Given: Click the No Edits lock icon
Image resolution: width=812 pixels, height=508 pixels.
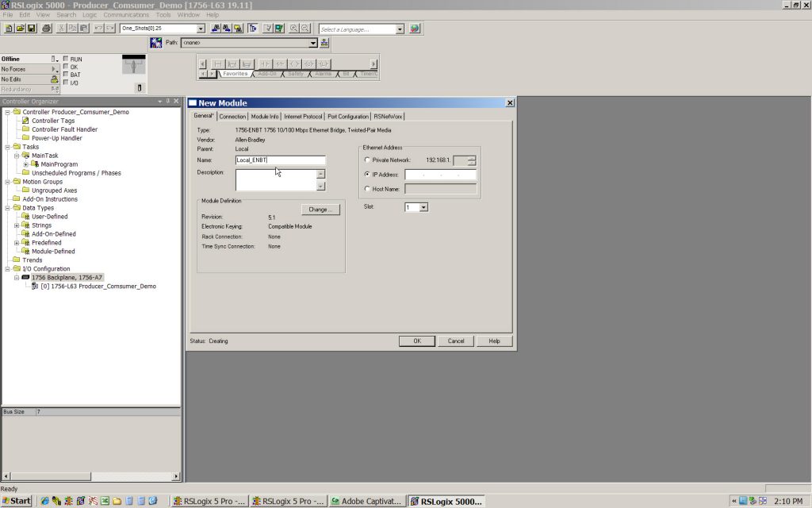Looking at the screenshot, I should point(55,79).
